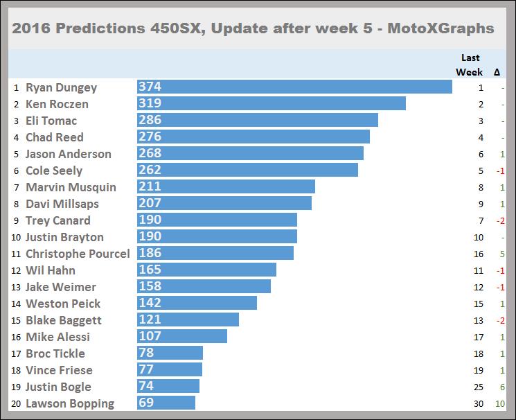Click the chart title about 2016 Predictions 450SX
Viewport: 516px width, 420px height.
[253, 28]
